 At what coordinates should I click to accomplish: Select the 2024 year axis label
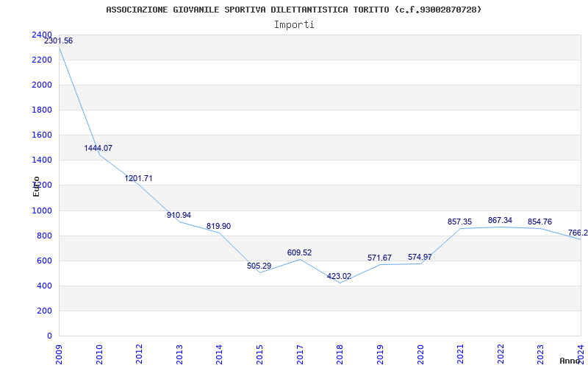pos(581,353)
